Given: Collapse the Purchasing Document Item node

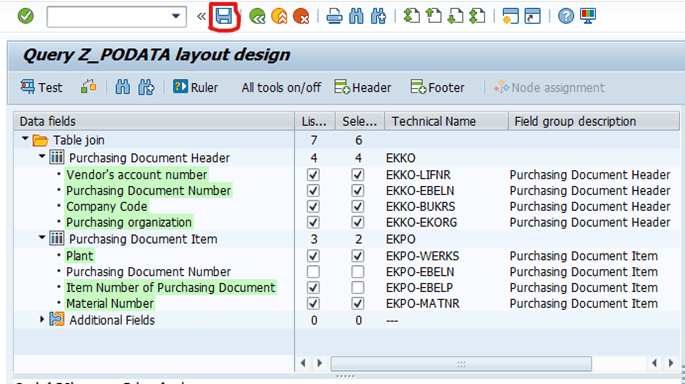Looking at the screenshot, I should click(42, 238).
